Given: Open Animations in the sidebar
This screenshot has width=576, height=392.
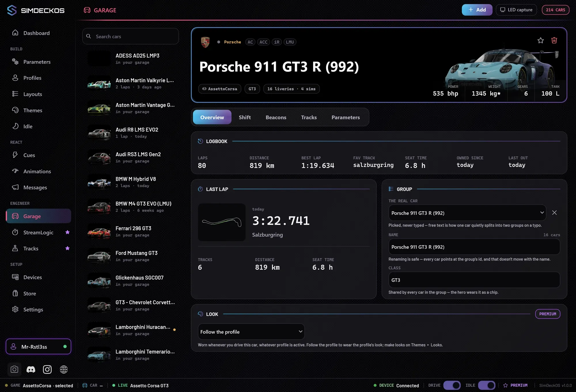Looking at the screenshot, I should coord(38,171).
